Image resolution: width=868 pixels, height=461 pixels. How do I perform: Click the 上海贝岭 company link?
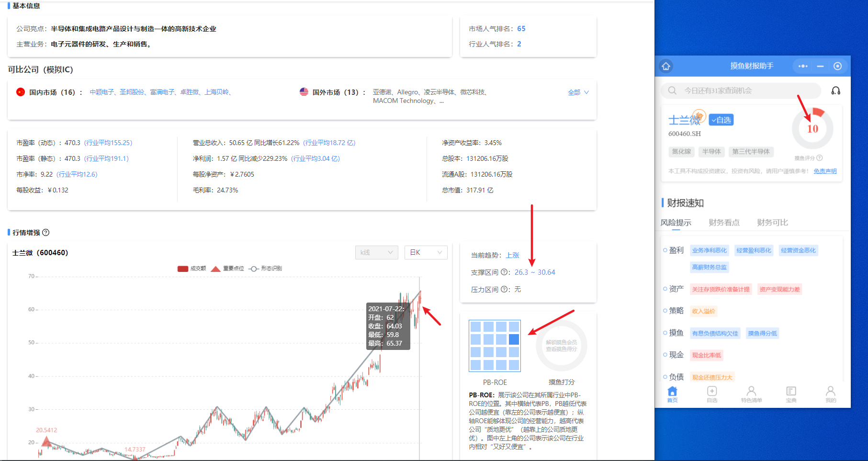(217, 92)
